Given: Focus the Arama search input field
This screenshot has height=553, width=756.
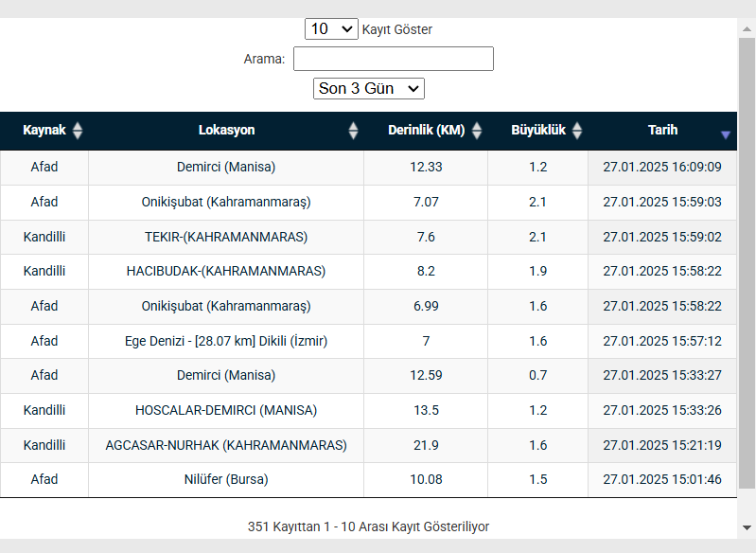Looking at the screenshot, I should (394, 59).
